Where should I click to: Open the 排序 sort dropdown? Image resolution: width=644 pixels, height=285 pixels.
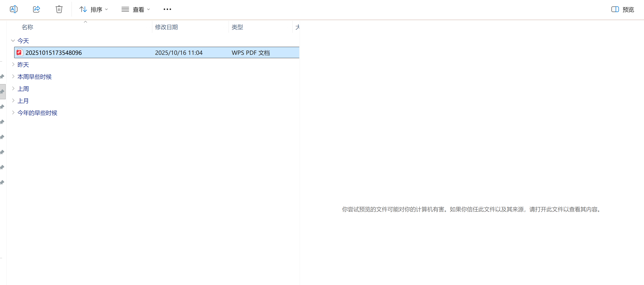(96, 9)
